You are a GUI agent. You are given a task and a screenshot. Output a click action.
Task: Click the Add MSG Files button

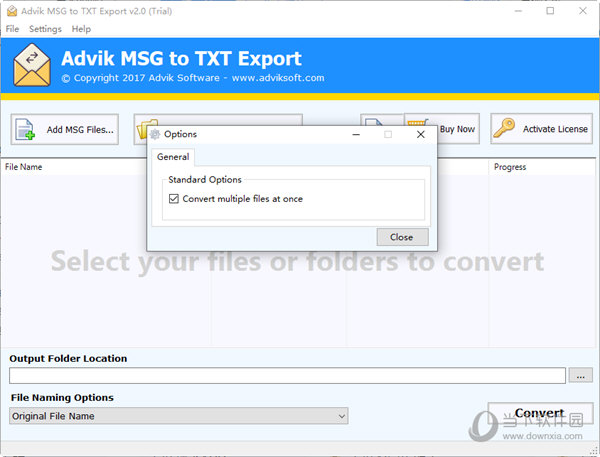65,129
